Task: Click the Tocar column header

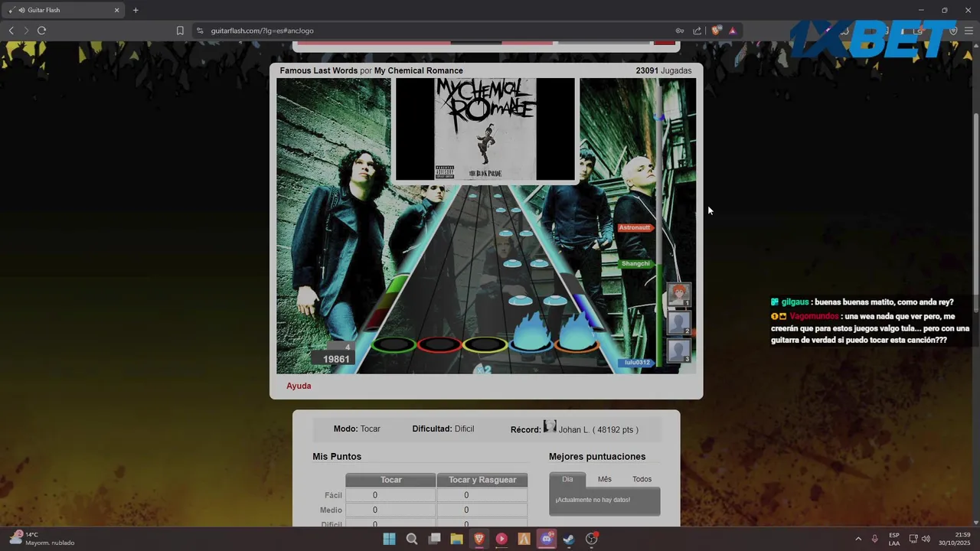Action: point(391,480)
